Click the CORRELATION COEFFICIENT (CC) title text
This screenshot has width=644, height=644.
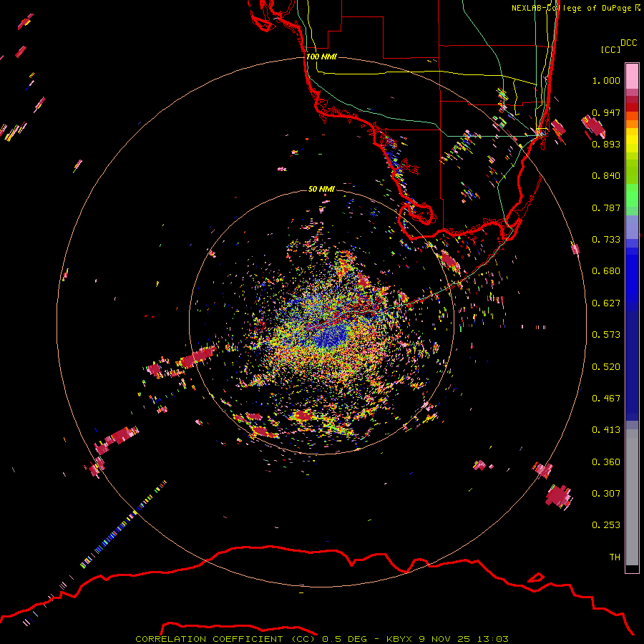[225, 639]
